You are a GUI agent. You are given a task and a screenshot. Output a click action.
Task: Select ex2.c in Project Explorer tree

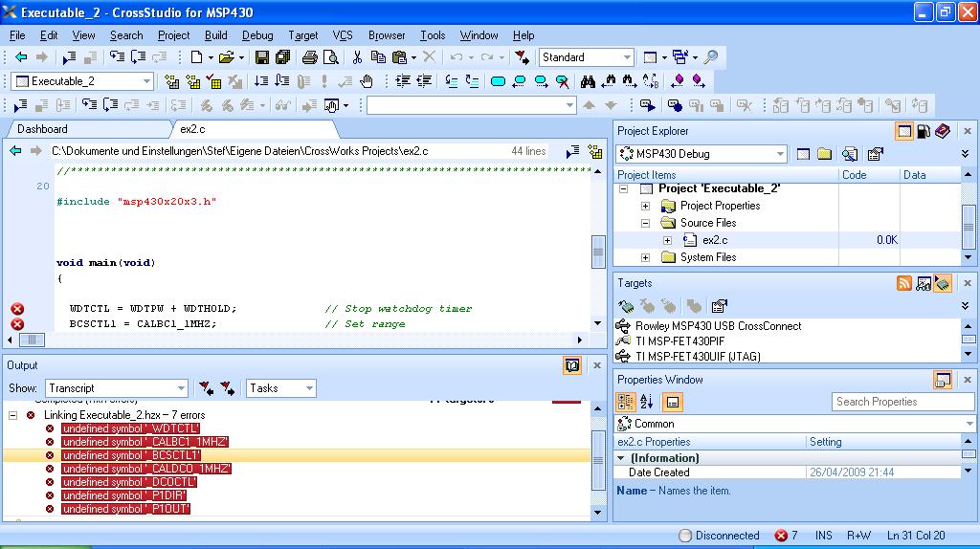pyautogui.click(x=715, y=240)
